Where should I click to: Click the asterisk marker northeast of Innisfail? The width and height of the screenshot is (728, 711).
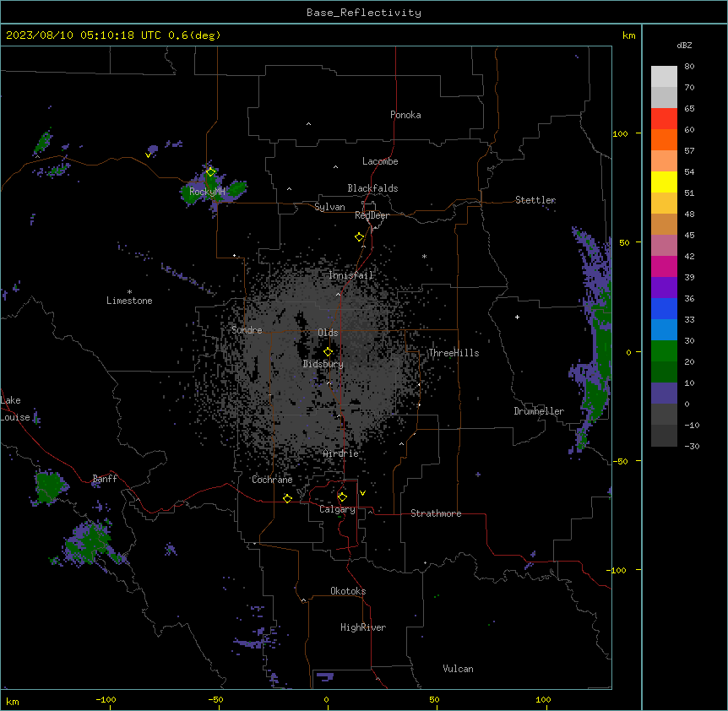click(424, 256)
